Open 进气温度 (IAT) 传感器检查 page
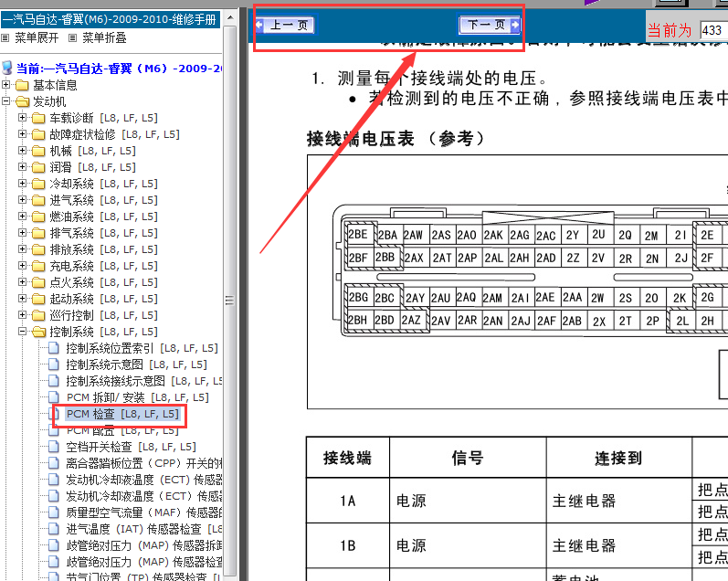Screen dimensions: 728x581 pos(144,529)
